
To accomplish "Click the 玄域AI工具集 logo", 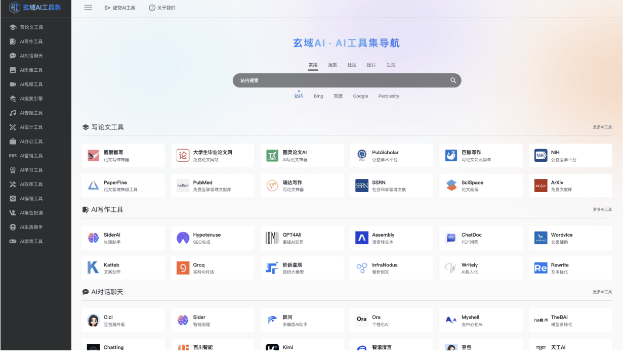I will click(35, 8).
